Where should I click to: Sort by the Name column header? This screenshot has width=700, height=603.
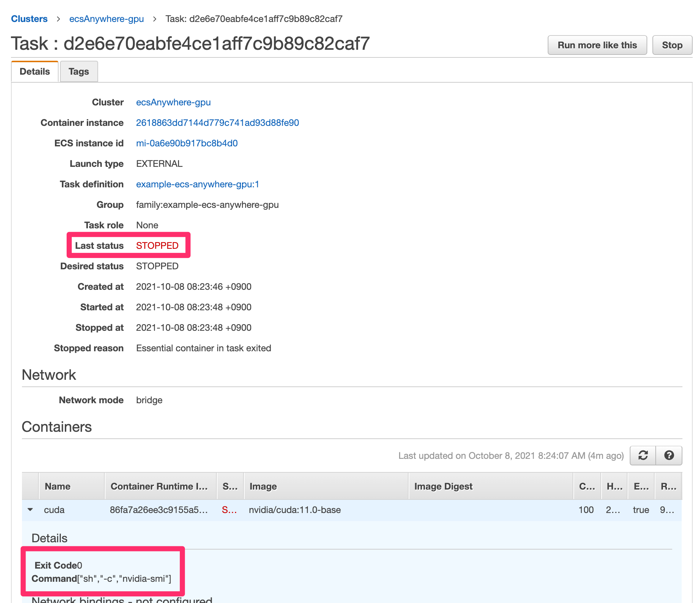[57, 486]
